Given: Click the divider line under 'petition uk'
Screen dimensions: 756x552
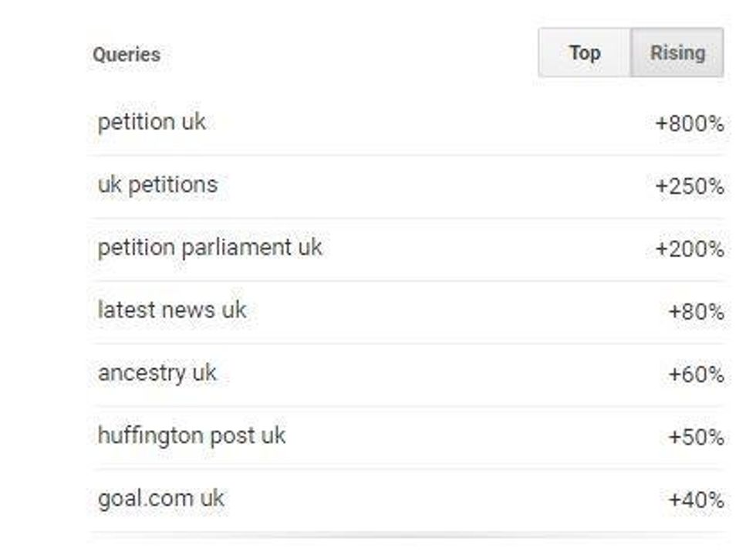Looking at the screenshot, I should click(407, 155).
